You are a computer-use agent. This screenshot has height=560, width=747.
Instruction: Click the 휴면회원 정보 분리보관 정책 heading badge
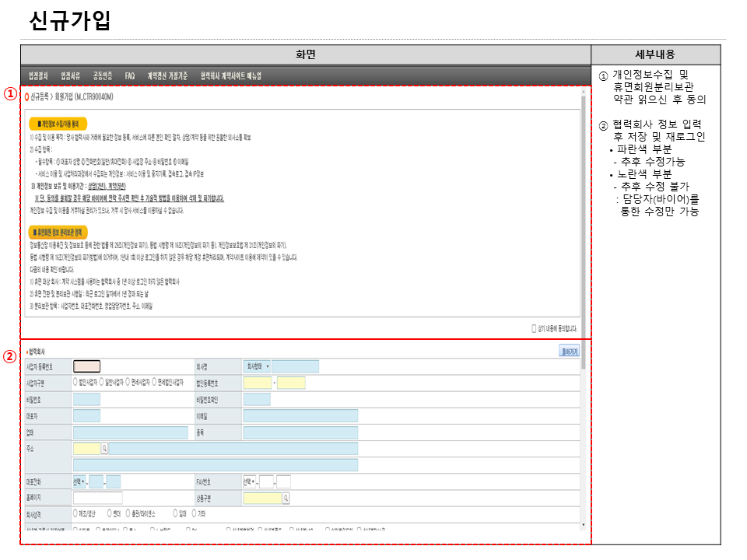pos(58,233)
